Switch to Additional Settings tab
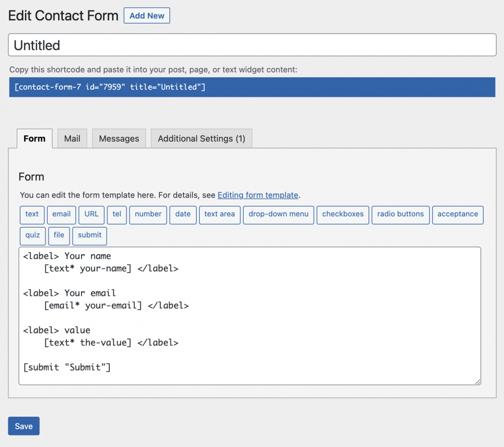The width and height of the screenshot is (504, 447). coord(201,138)
